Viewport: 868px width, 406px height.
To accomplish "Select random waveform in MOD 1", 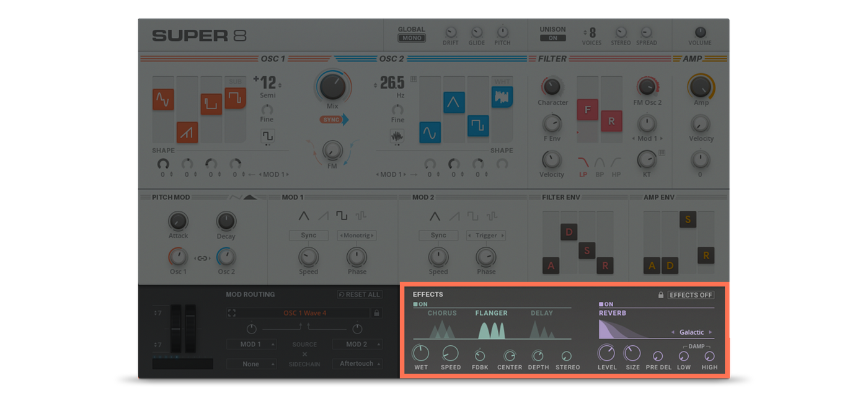I will pos(361,216).
